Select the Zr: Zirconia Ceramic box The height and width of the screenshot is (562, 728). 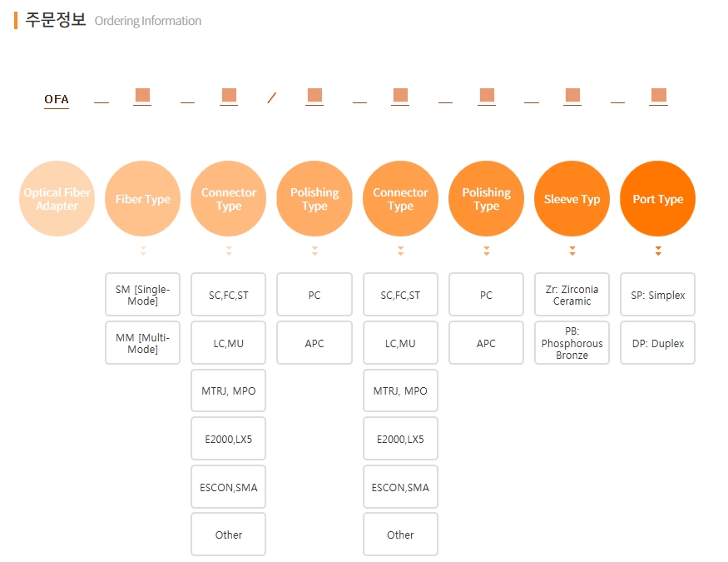572,295
